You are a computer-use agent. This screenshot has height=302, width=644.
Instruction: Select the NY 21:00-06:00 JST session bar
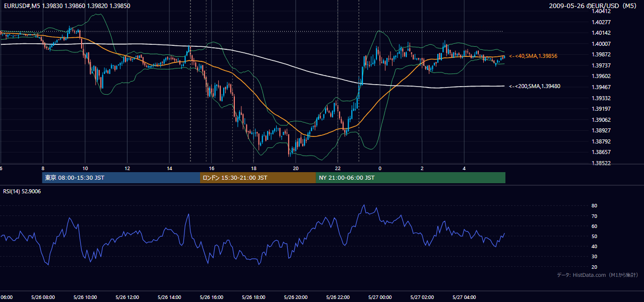(411, 178)
